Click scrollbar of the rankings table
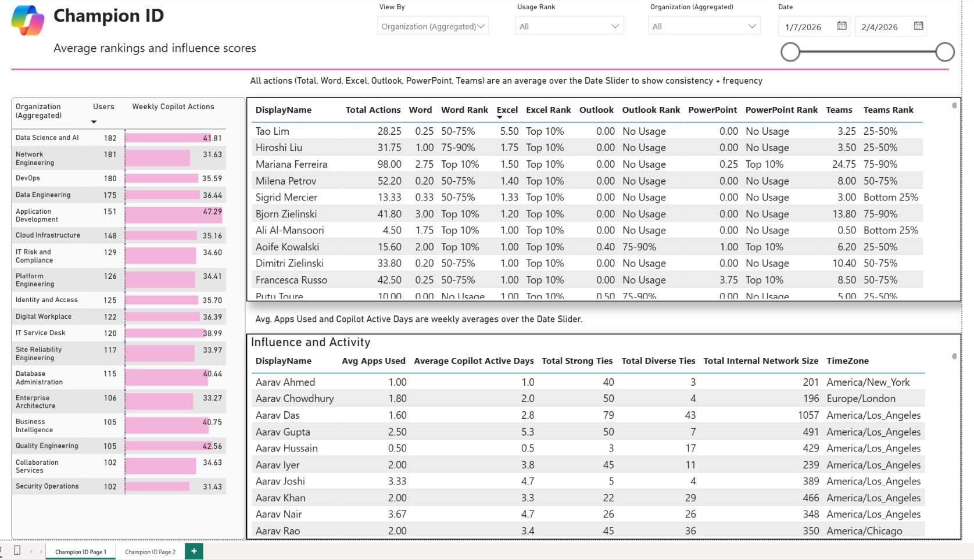 click(x=954, y=106)
